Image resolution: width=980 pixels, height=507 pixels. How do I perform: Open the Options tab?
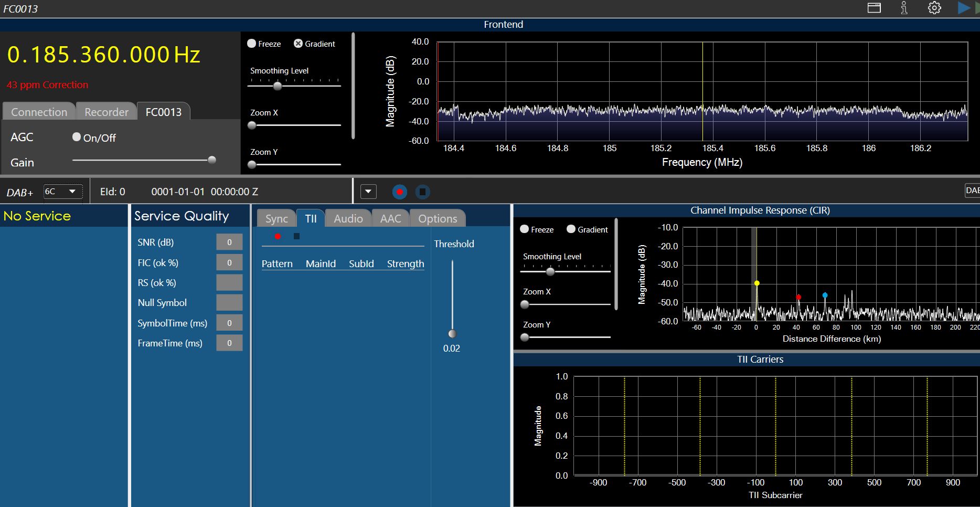click(x=438, y=218)
